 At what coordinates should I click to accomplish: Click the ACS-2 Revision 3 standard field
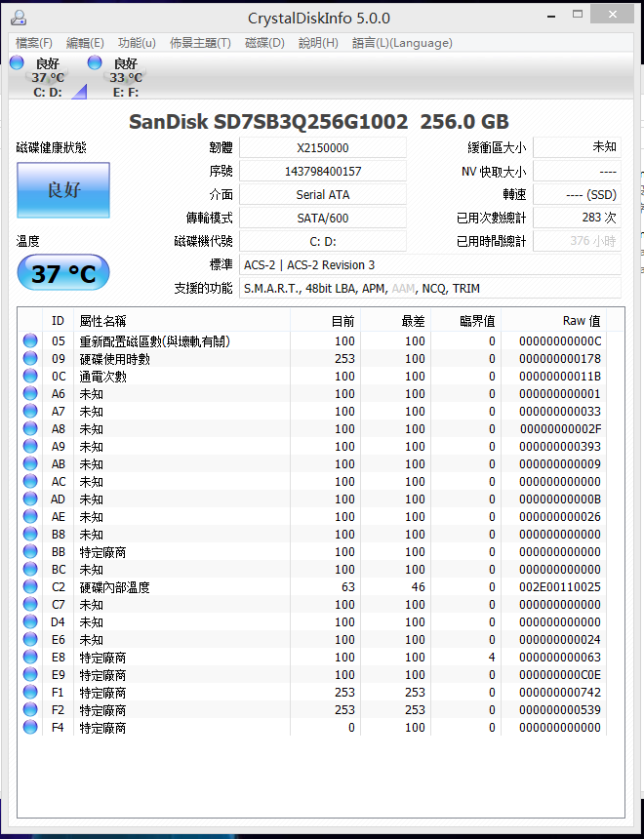tap(430, 264)
